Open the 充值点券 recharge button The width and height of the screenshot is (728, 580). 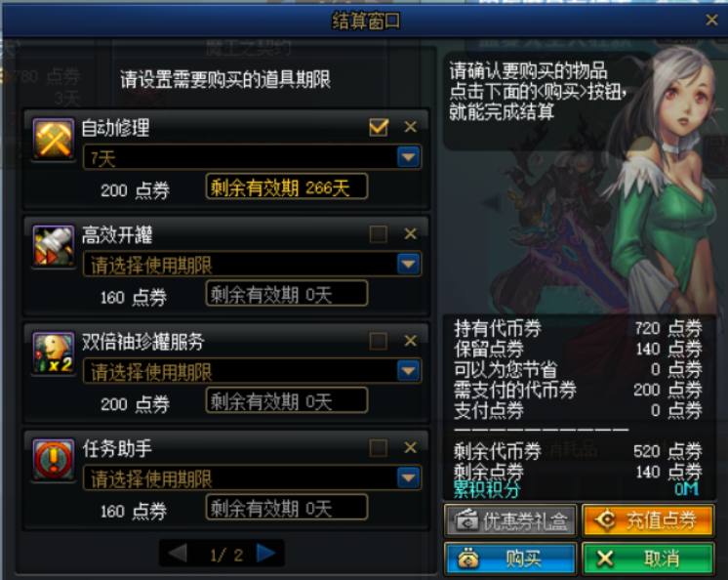pyautogui.click(x=648, y=520)
